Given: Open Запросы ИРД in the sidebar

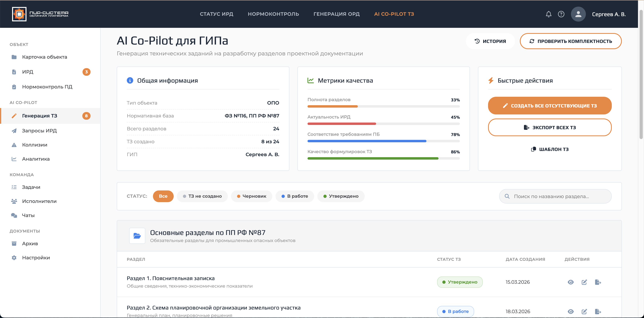Looking at the screenshot, I should coord(50,131).
